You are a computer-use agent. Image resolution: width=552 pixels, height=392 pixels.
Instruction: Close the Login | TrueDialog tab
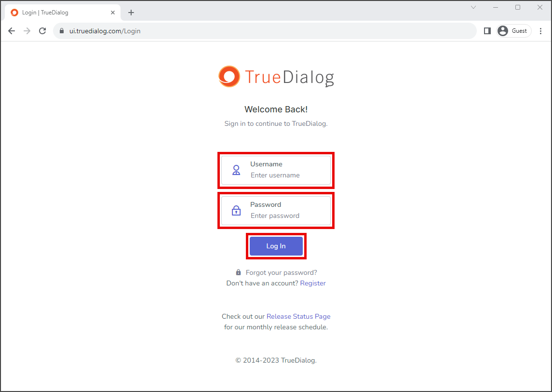point(113,13)
